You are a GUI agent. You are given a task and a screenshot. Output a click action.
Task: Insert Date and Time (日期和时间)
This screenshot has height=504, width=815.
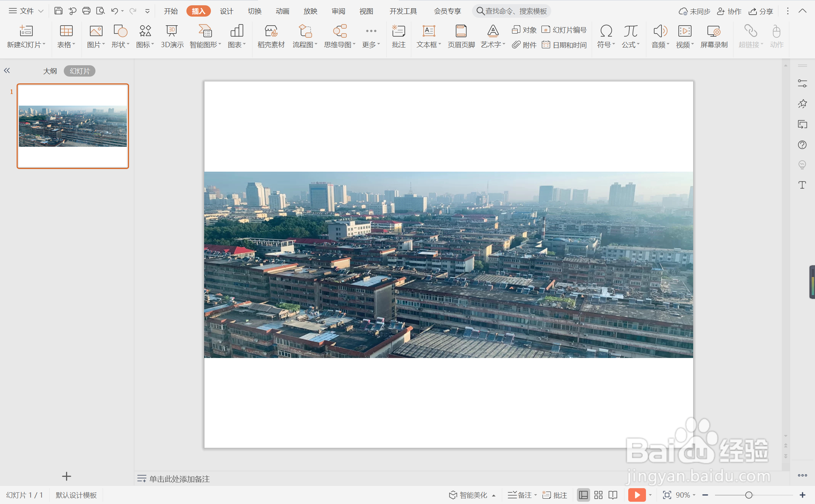tap(564, 45)
